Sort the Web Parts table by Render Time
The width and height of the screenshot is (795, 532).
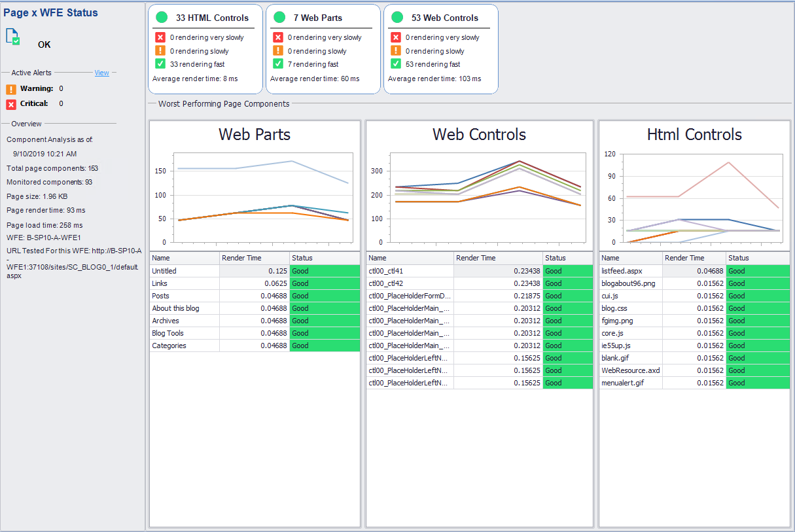pyautogui.click(x=242, y=257)
